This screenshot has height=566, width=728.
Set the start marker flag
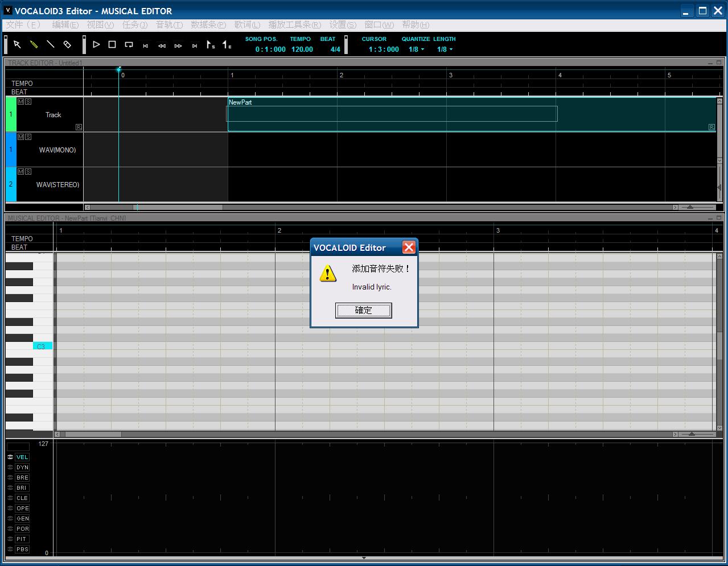211,44
